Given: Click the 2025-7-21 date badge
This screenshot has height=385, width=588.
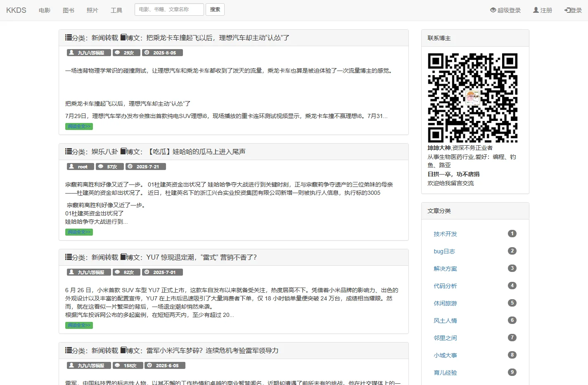Looking at the screenshot, I should (x=146, y=167).
